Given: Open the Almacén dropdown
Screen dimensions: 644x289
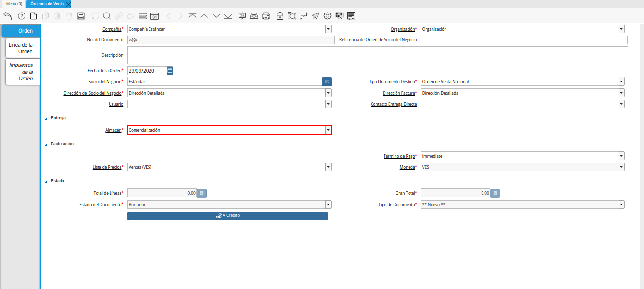Looking at the screenshot, I should 328,130.
